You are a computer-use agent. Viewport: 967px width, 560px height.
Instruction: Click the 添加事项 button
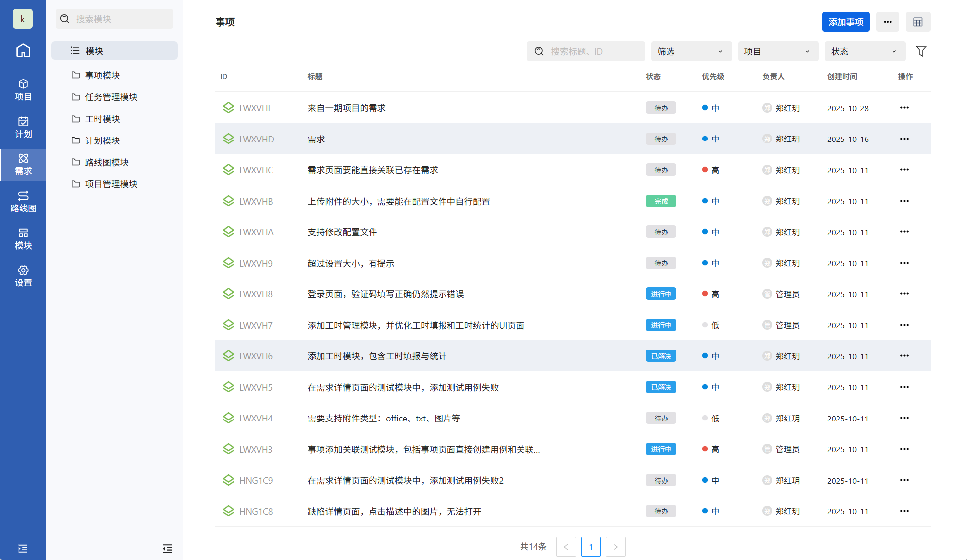845,22
